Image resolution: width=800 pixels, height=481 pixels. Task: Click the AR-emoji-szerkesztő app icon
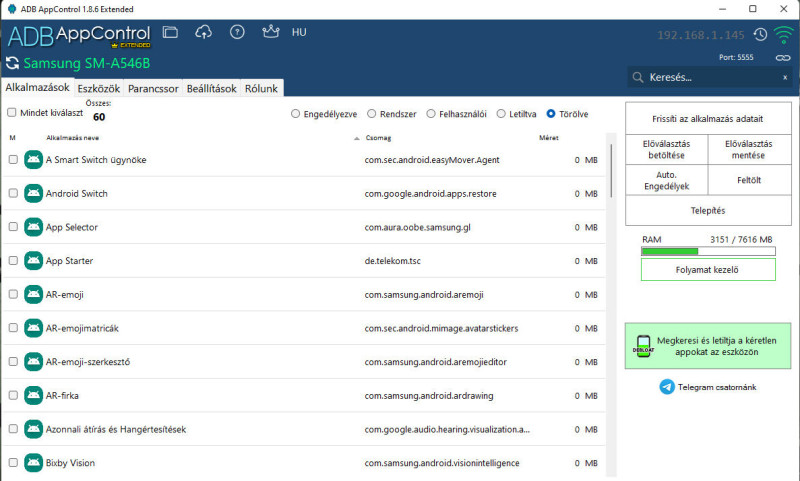pos(34,362)
